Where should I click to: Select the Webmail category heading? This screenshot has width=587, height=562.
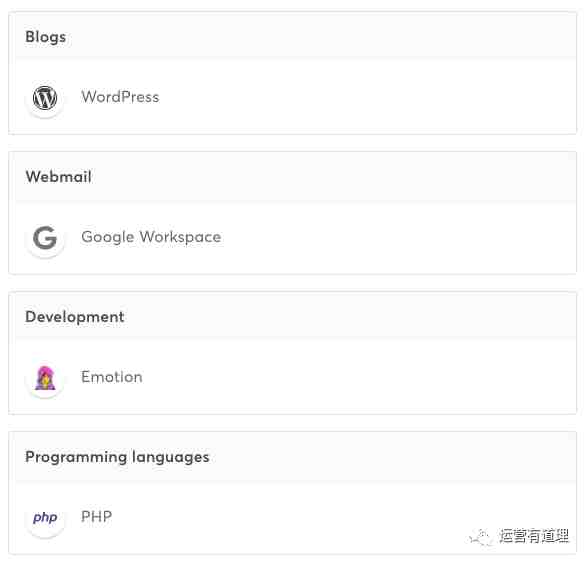point(58,177)
